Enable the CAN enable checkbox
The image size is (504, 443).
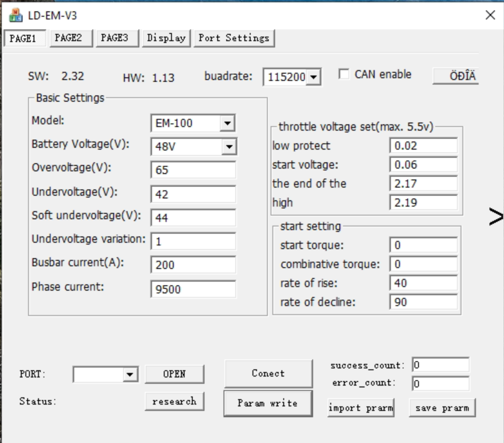click(344, 75)
